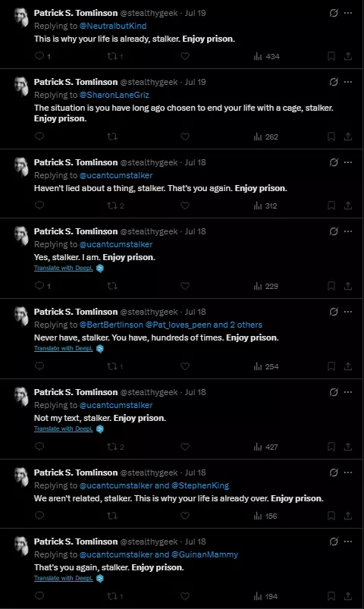This screenshot has width=364, height=609.
Task: Click 'and 2 others' in the @BertBertlinson reply
Action: (x=238, y=325)
